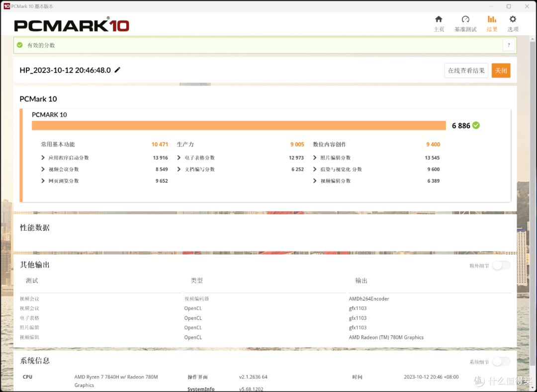Open the 选项 settings gear icon
This screenshot has width=537, height=392.
pyautogui.click(x=513, y=19)
